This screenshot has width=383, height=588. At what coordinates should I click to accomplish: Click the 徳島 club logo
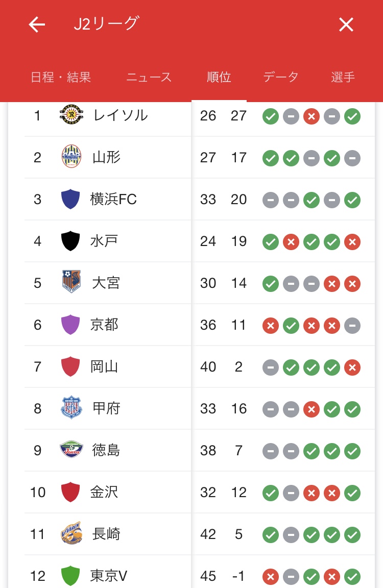(70, 450)
